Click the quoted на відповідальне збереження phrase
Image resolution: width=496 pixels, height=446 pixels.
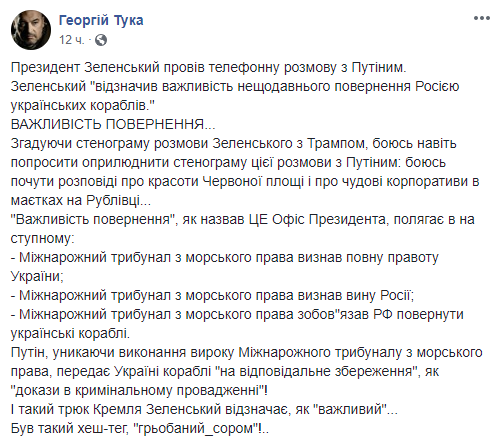tap(318, 371)
